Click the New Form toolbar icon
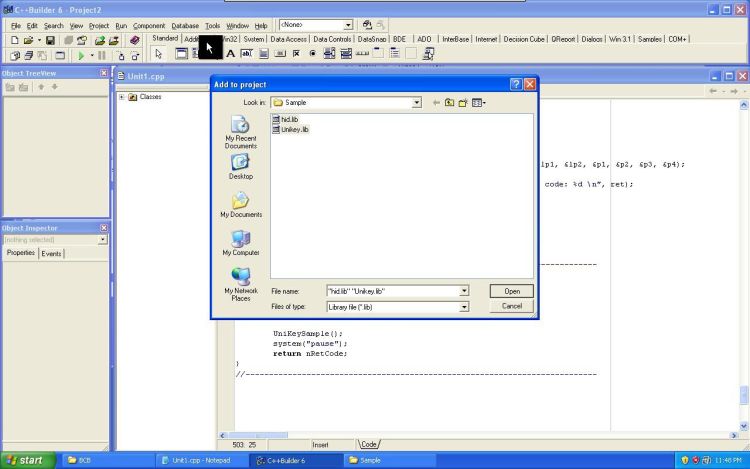The image size is (750, 469). (x=60, y=56)
